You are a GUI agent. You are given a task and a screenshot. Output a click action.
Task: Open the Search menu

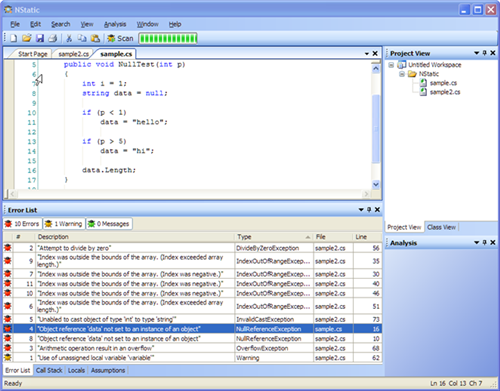pos(61,24)
